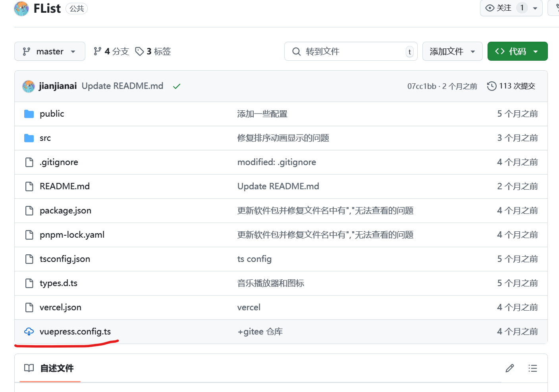The height and width of the screenshot is (392, 559).
Task: Click the tags icon beside 3 标签
Action: 139,52
